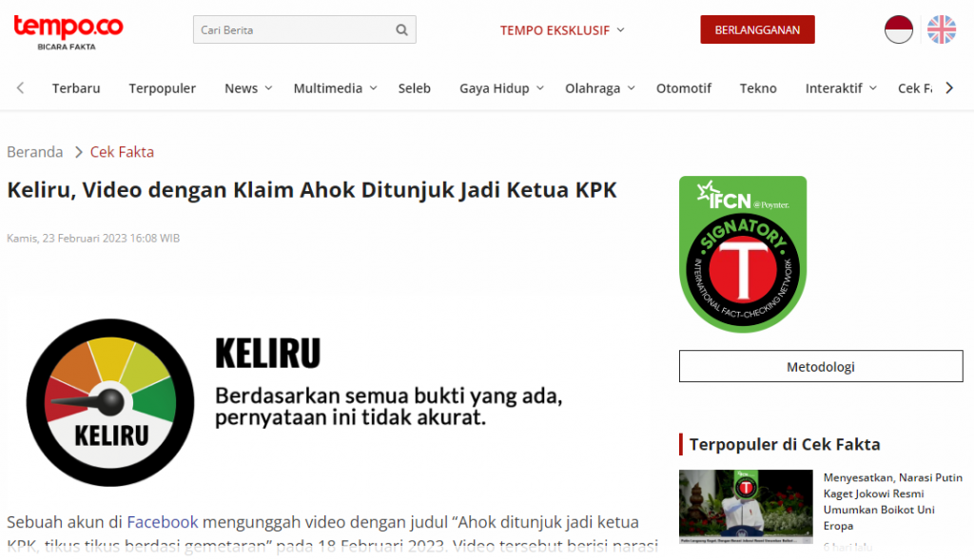Go to the Seleb section
Image resolution: width=974 pixels, height=560 pixels.
(415, 88)
